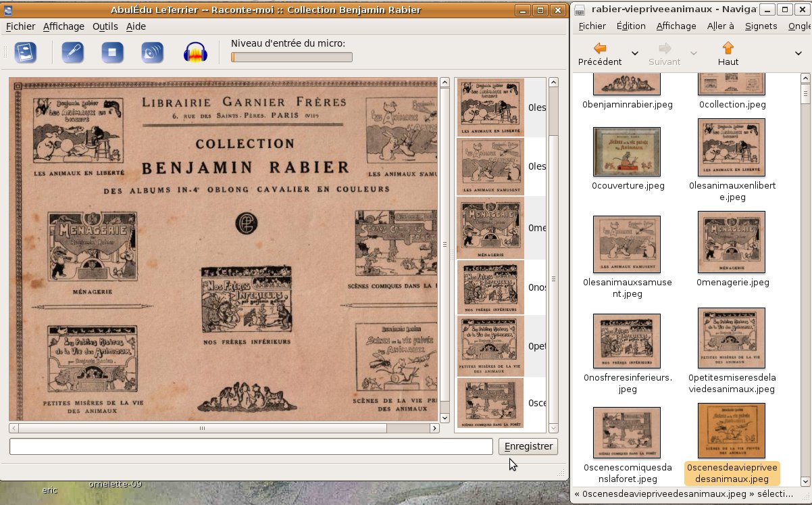This screenshot has width=812, height=505.
Task: Open the Affichage menu in Nautilus window
Action: tap(676, 26)
